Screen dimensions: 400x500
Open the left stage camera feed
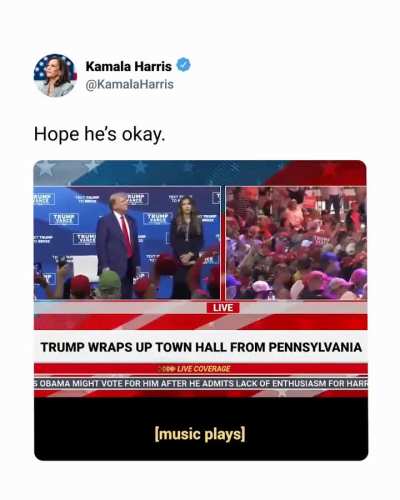click(127, 242)
